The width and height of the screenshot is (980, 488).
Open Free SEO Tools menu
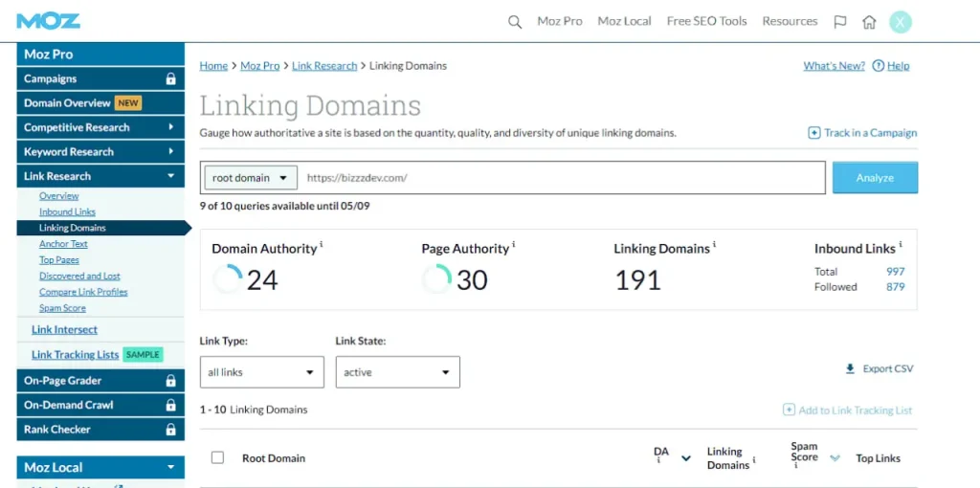pos(707,21)
